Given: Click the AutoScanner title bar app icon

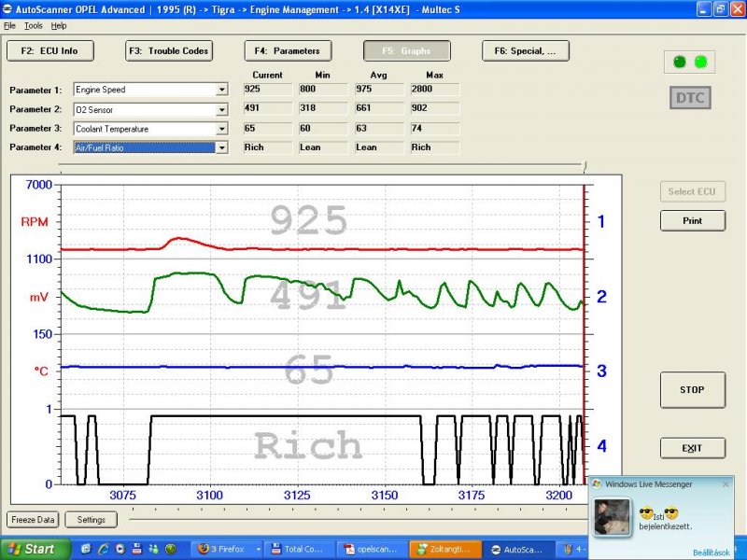Looking at the screenshot, I should click(7, 9).
